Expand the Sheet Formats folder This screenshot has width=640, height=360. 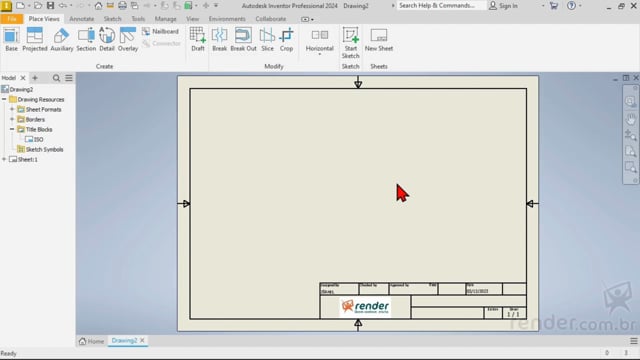click(12, 109)
